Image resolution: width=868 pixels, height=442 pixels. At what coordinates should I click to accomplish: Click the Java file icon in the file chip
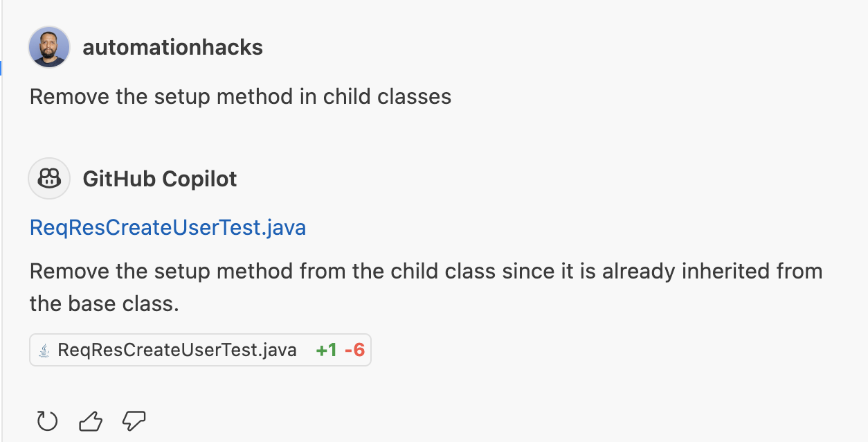pos(44,351)
